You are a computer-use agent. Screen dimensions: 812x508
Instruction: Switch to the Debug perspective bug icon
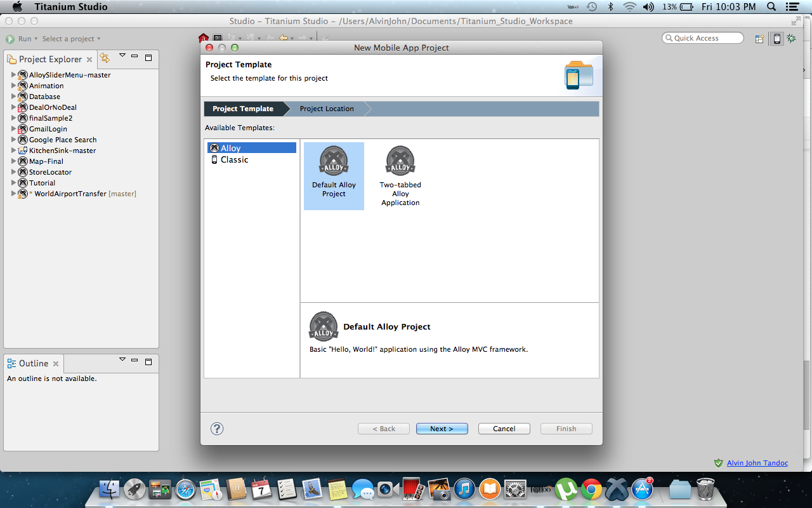pos(791,39)
